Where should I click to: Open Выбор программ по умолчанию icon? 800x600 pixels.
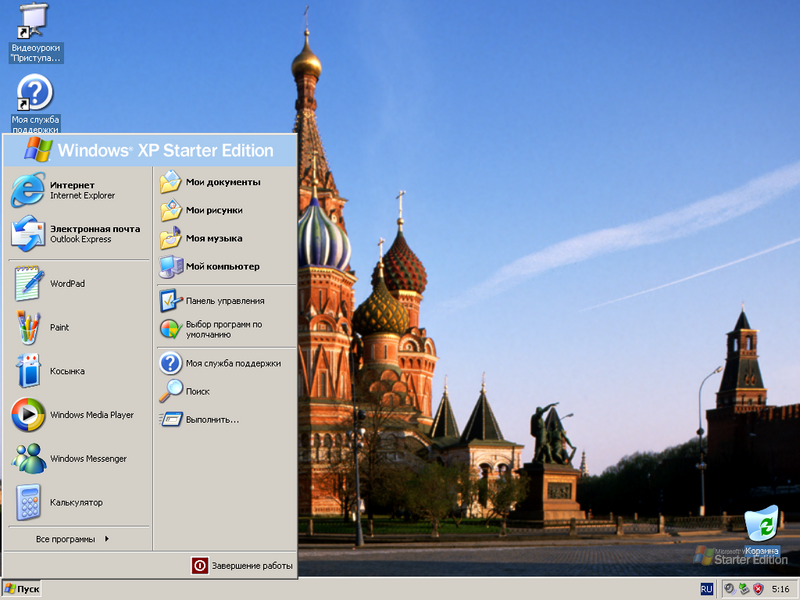tap(170, 329)
